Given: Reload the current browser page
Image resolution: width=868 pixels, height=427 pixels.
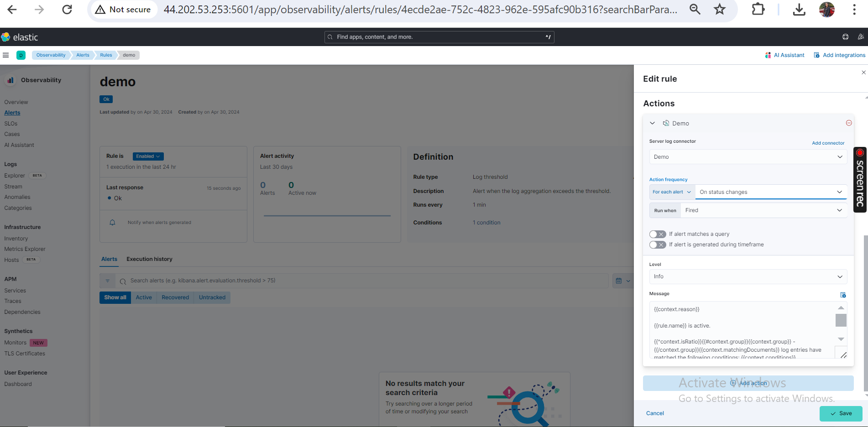Looking at the screenshot, I should 67,10.
